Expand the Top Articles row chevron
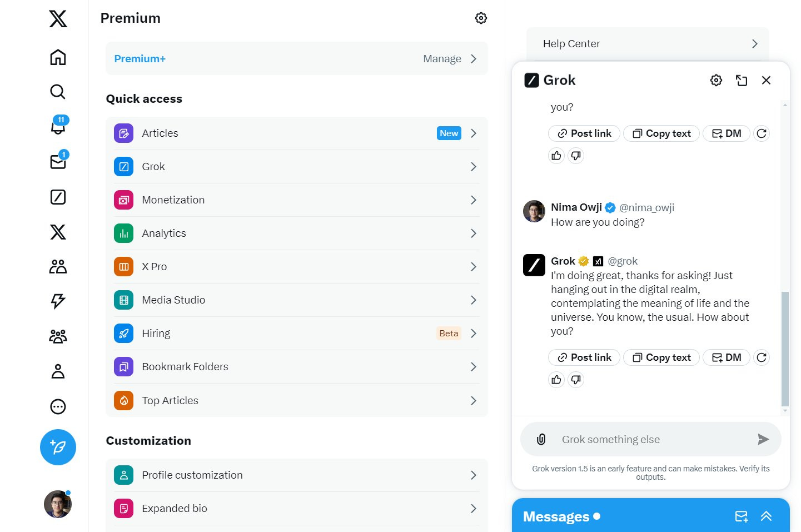The height and width of the screenshot is (532, 801). (474, 401)
